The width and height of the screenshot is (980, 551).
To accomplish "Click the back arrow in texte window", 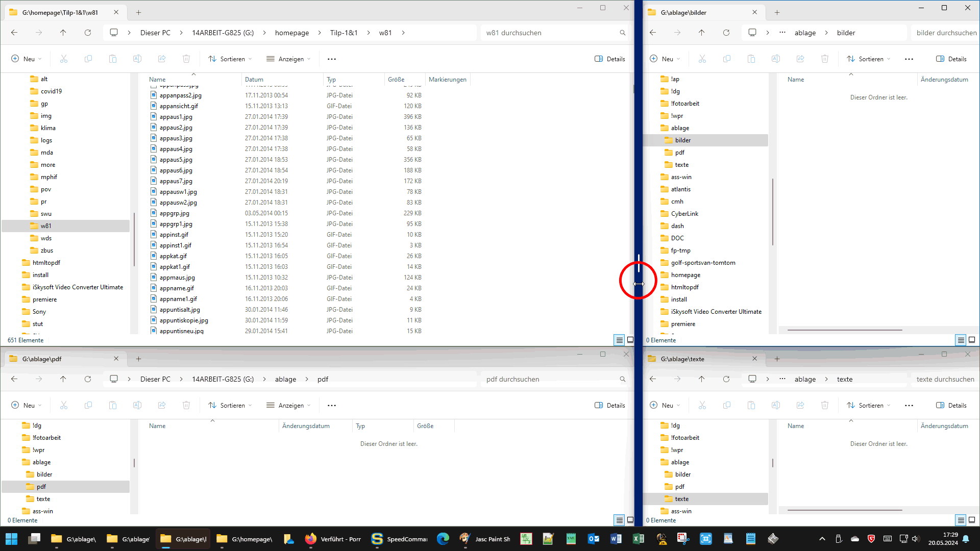I will [653, 379].
